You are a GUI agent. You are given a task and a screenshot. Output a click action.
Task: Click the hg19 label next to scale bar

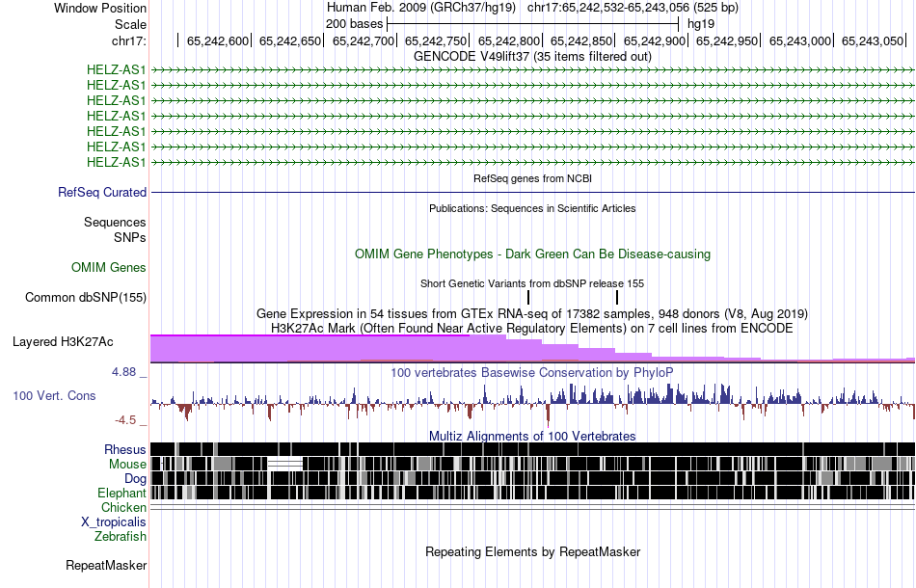pyautogui.click(x=701, y=24)
